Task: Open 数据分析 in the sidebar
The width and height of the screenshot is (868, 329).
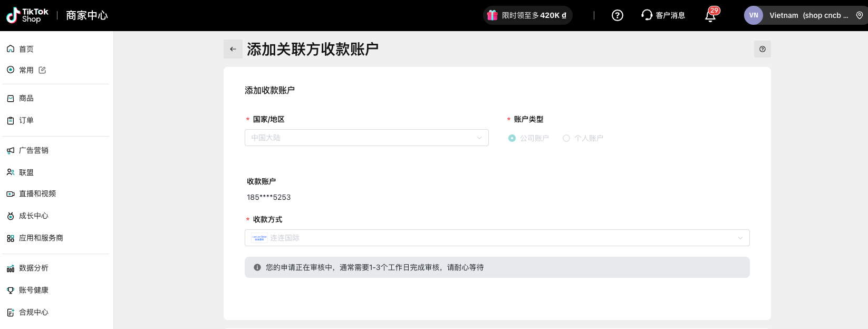Action: coord(34,268)
